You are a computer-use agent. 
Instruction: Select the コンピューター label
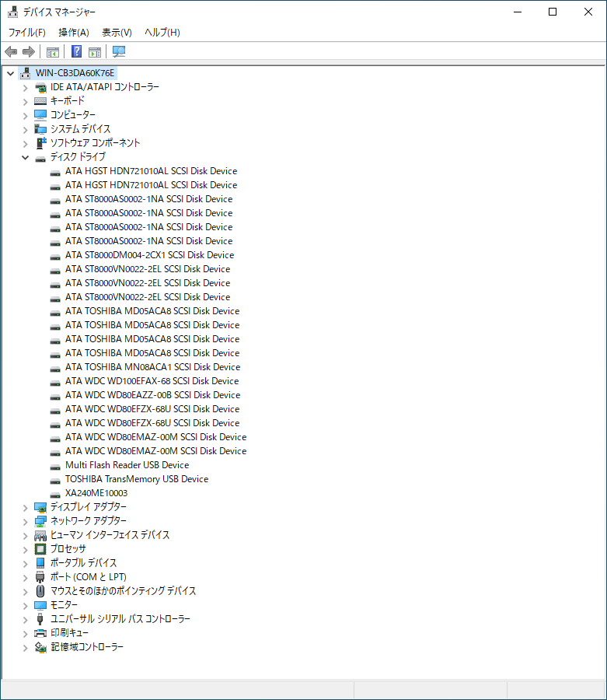click(x=73, y=115)
